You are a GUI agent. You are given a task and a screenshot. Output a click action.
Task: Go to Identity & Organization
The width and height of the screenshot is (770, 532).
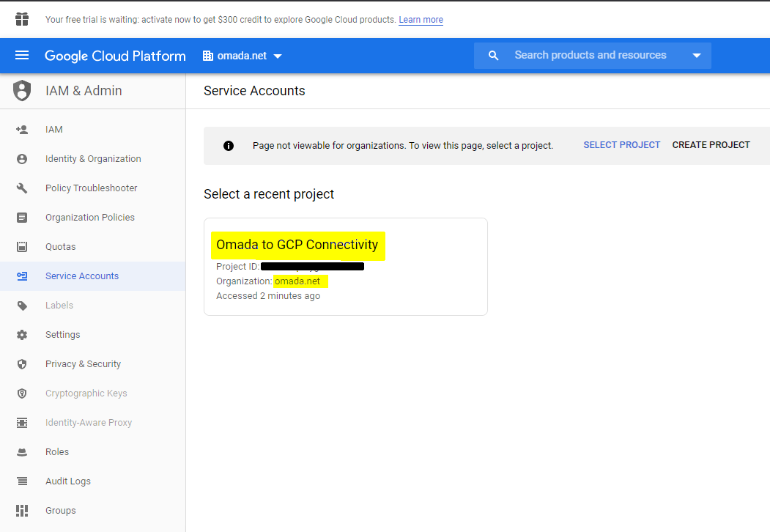tap(93, 159)
